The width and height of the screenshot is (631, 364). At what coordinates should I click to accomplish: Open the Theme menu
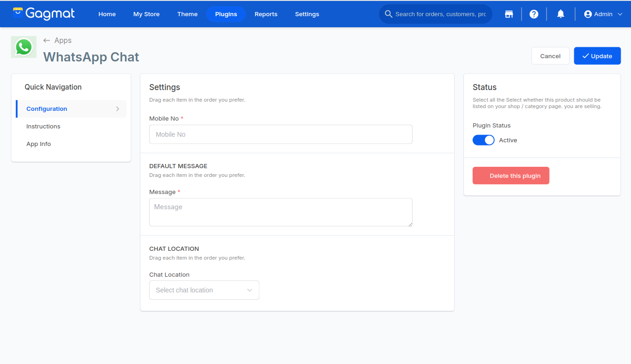point(188,14)
